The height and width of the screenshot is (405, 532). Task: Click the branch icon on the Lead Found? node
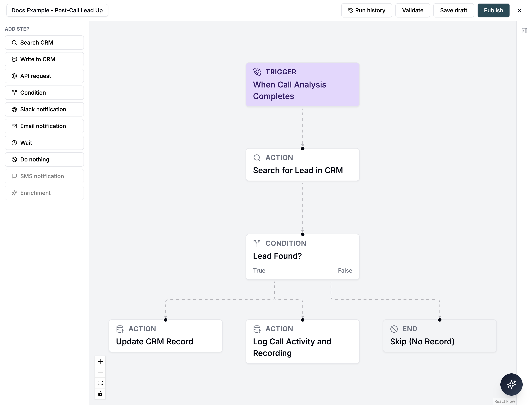257,243
